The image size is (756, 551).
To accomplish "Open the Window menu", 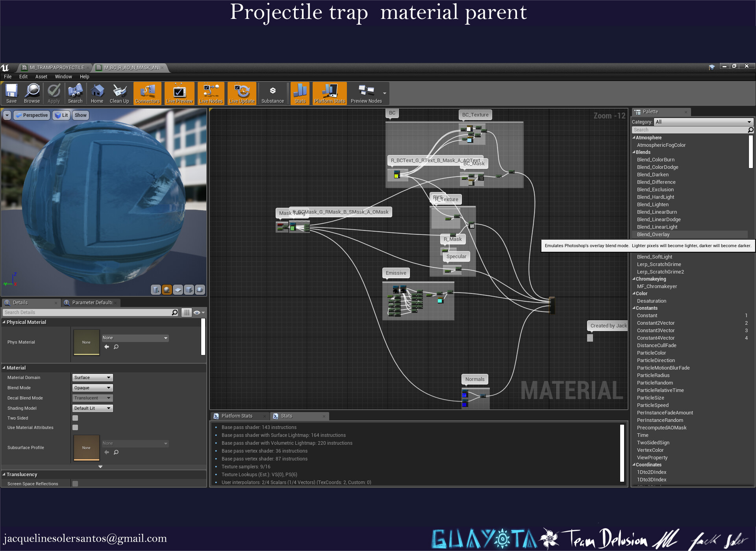I will click(63, 76).
